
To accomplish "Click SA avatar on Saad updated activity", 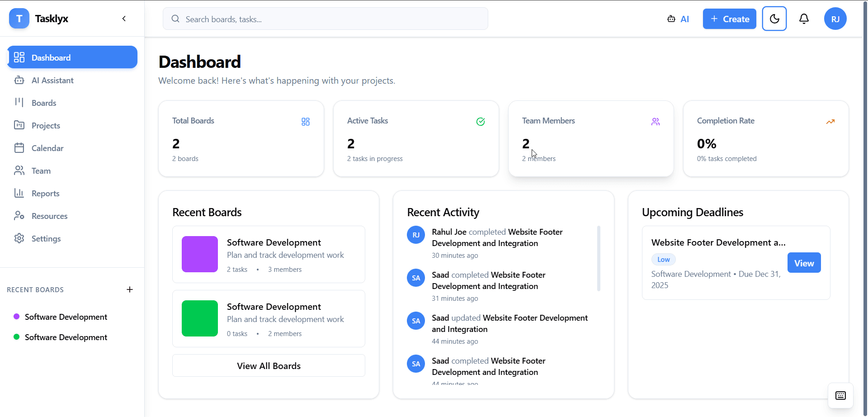I will (x=416, y=321).
